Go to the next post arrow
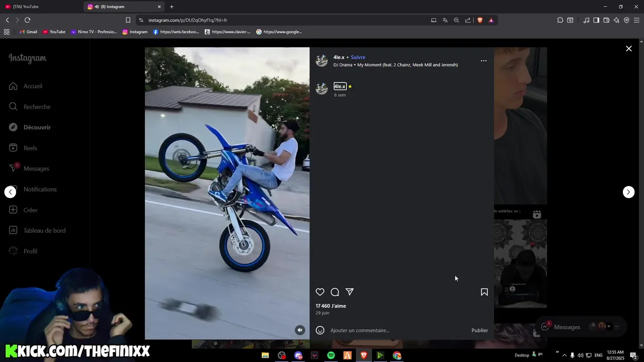Image resolution: width=644 pixels, height=362 pixels. (628, 192)
